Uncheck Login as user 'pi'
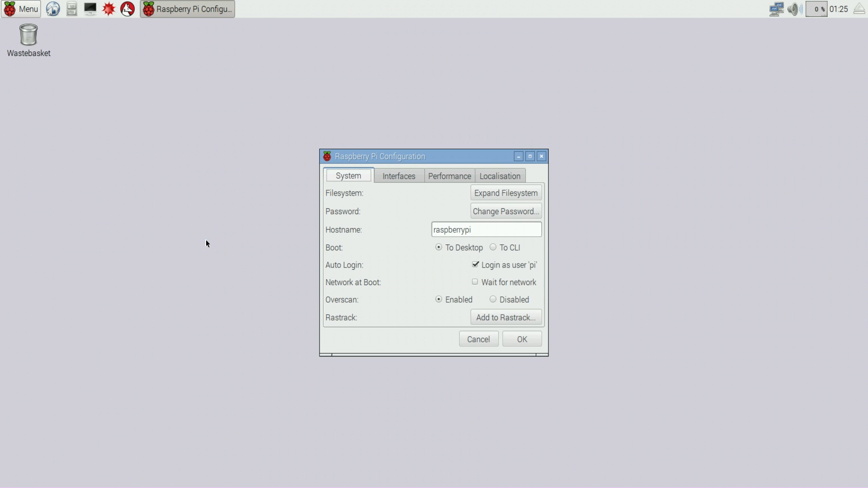Viewport: 868px width, 488px height. [476, 265]
